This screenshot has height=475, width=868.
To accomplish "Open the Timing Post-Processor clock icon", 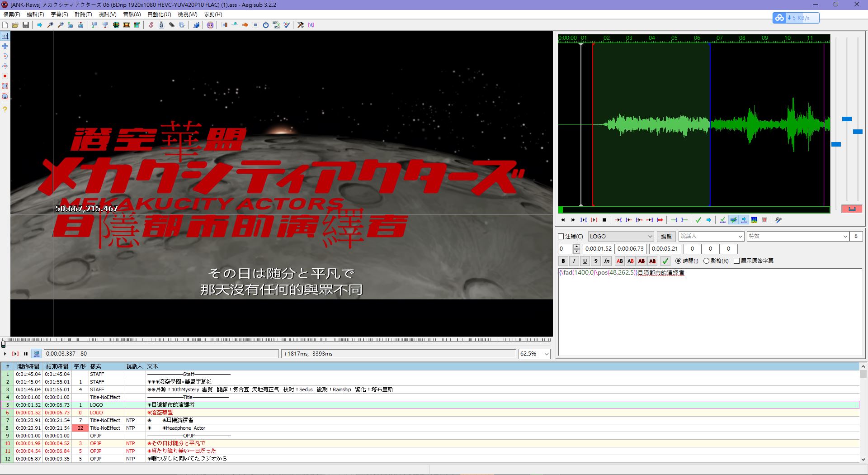I will (x=266, y=25).
